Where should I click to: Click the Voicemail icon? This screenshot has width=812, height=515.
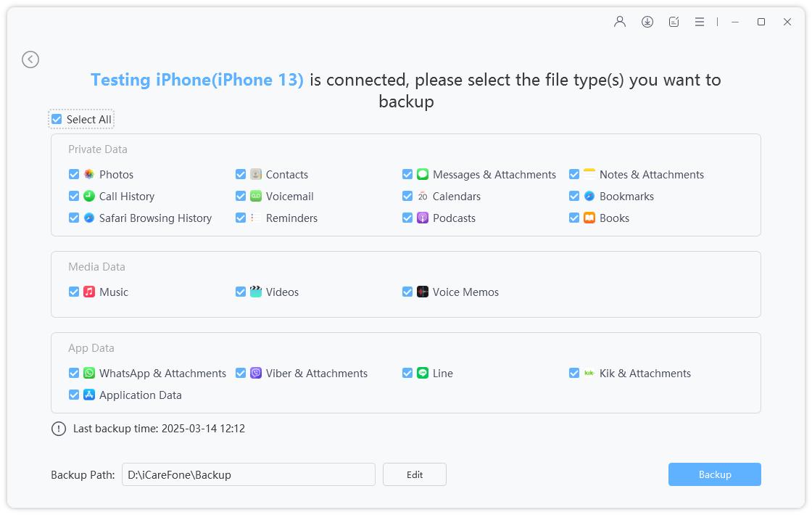(256, 196)
